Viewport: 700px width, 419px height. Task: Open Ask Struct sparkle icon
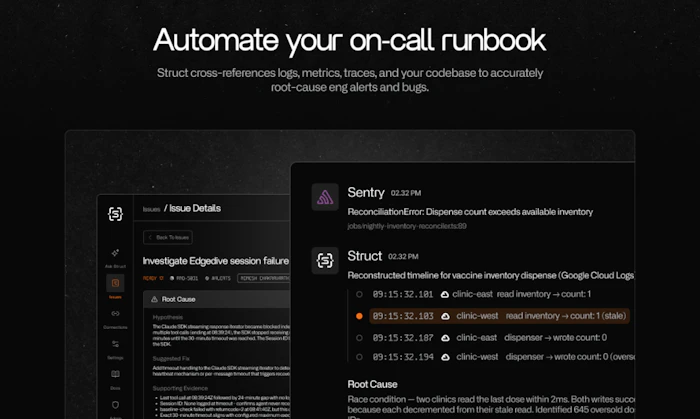tap(115, 253)
